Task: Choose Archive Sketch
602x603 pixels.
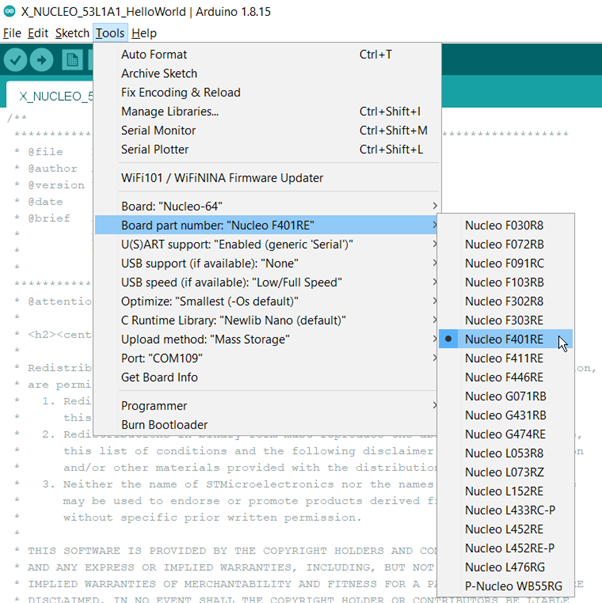Action: [266, 73]
